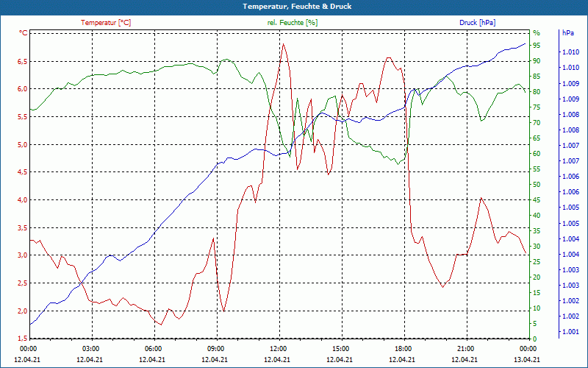Click the 40 tick on humidity axis
The height and width of the screenshot is (368, 588).
point(537,216)
